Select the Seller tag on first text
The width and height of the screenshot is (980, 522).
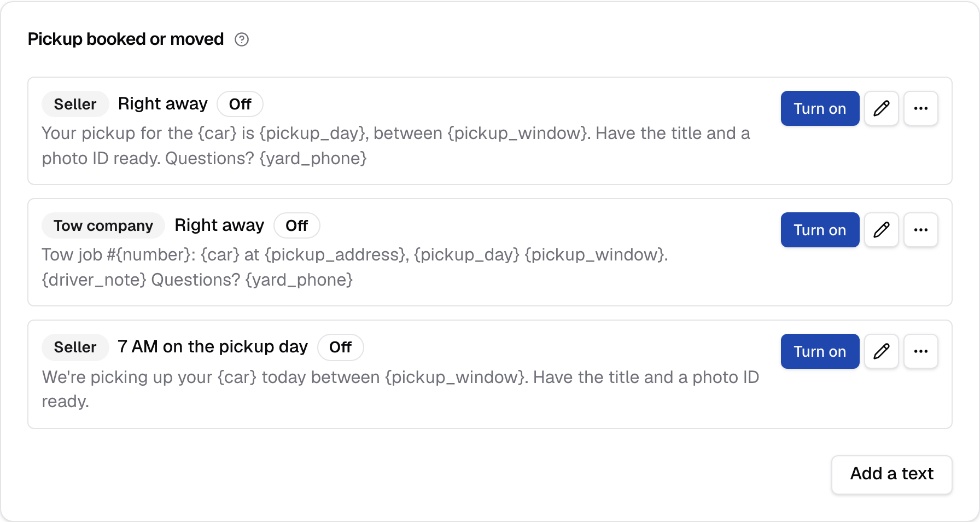point(75,104)
